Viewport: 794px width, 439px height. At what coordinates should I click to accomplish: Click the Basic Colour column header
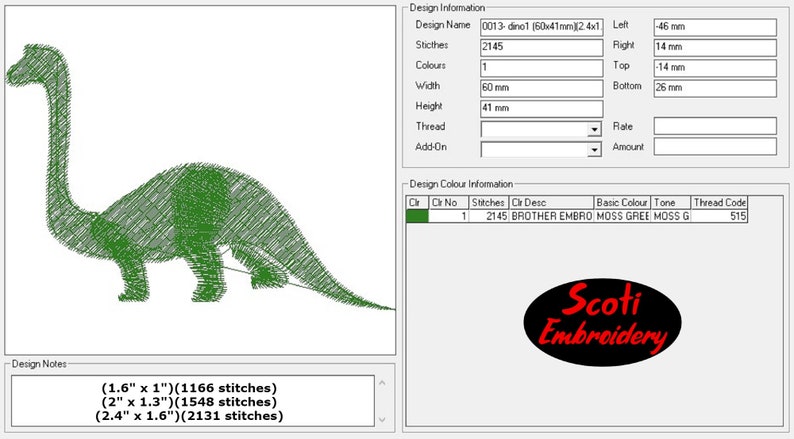click(x=622, y=203)
